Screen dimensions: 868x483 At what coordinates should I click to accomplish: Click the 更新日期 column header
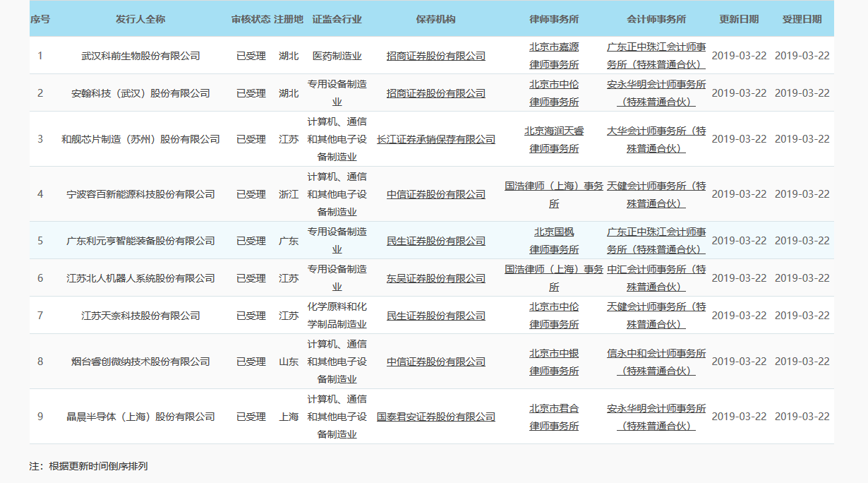pos(739,19)
